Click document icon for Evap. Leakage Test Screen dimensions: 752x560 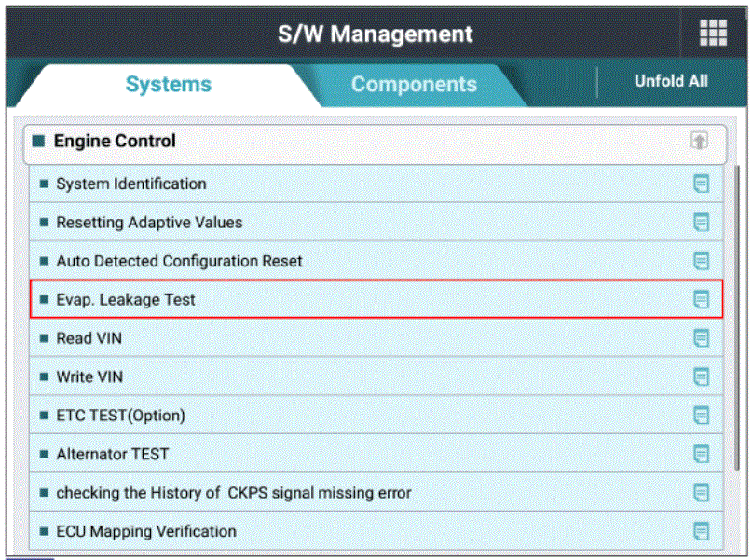coord(701,300)
